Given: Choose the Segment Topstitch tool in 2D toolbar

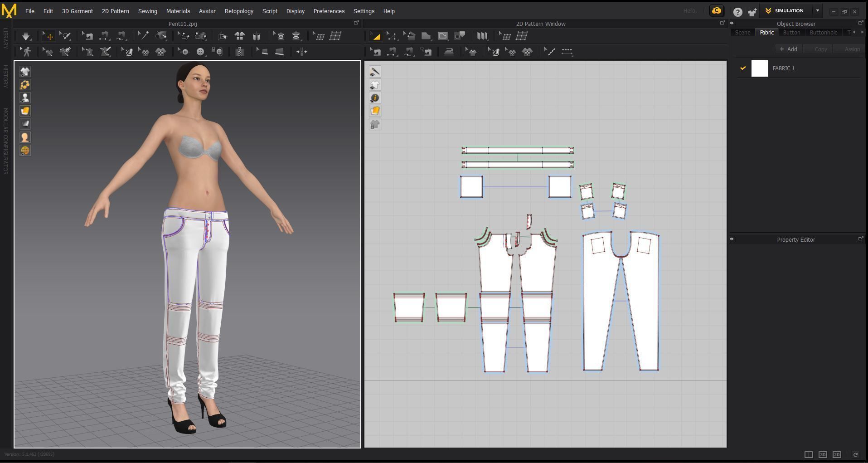Looking at the screenshot, I should click(x=567, y=52).
